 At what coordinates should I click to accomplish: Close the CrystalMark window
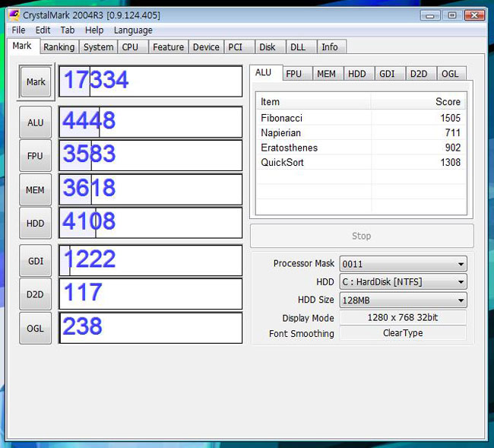point(474,15)
